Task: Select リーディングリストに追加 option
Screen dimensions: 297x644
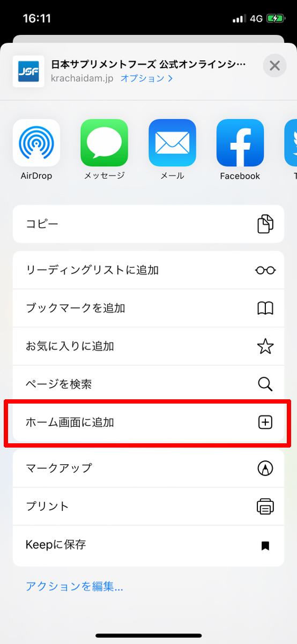Action: (x=148, y=270)
